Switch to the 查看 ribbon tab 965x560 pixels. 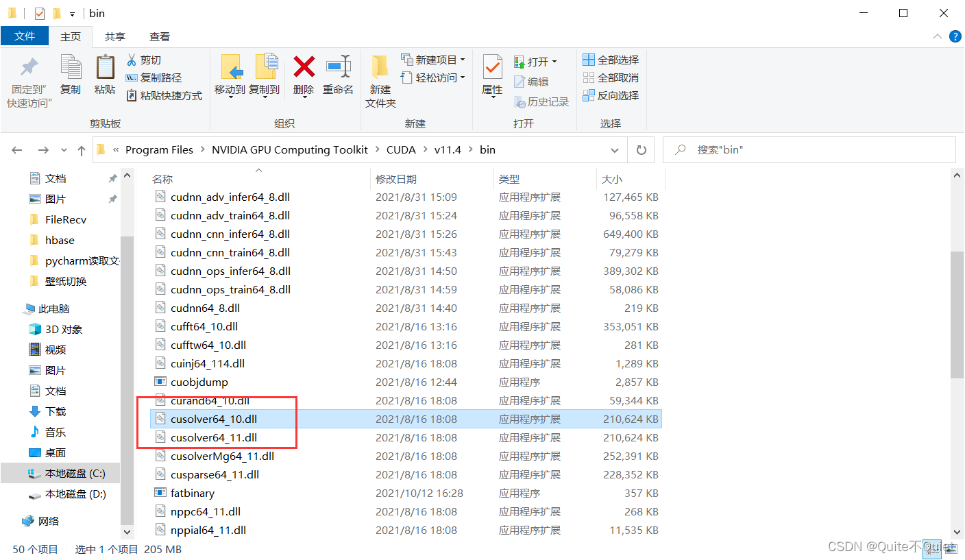160,36
